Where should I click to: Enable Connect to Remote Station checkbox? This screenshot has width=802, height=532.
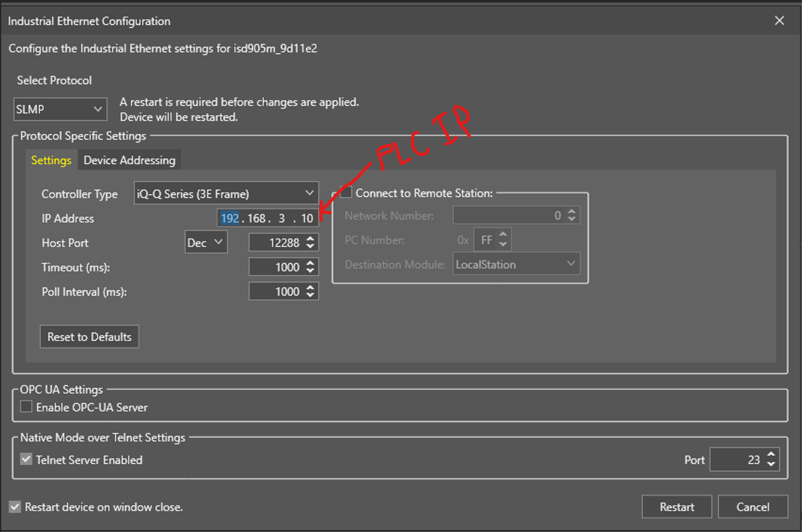(x=346, y=192)
